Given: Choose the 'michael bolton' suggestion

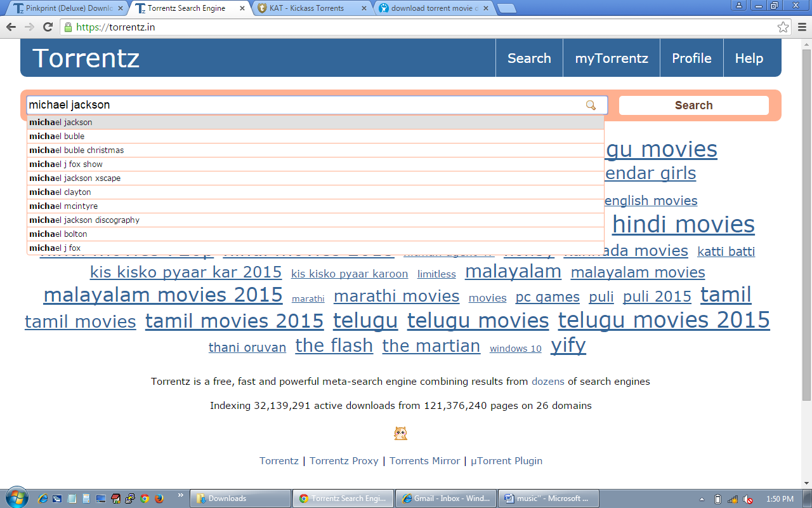Looking at the screenshot, I should (x=315, y=234).
